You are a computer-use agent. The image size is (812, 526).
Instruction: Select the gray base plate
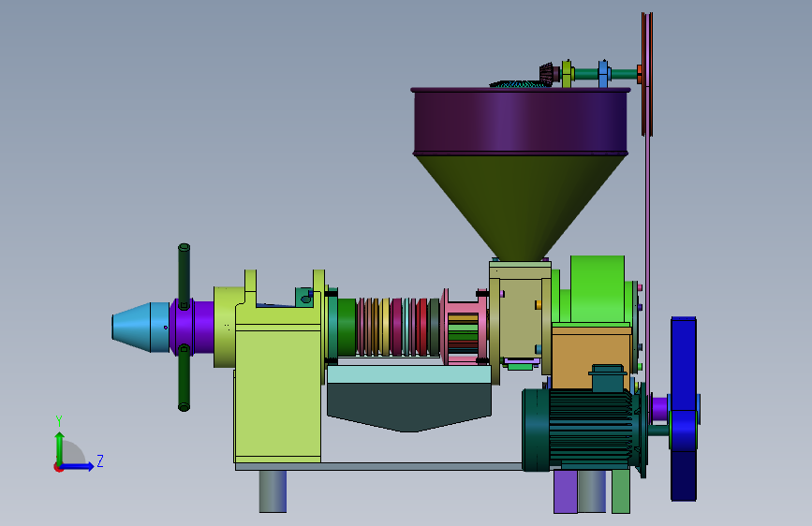click(x=379, y=466)
